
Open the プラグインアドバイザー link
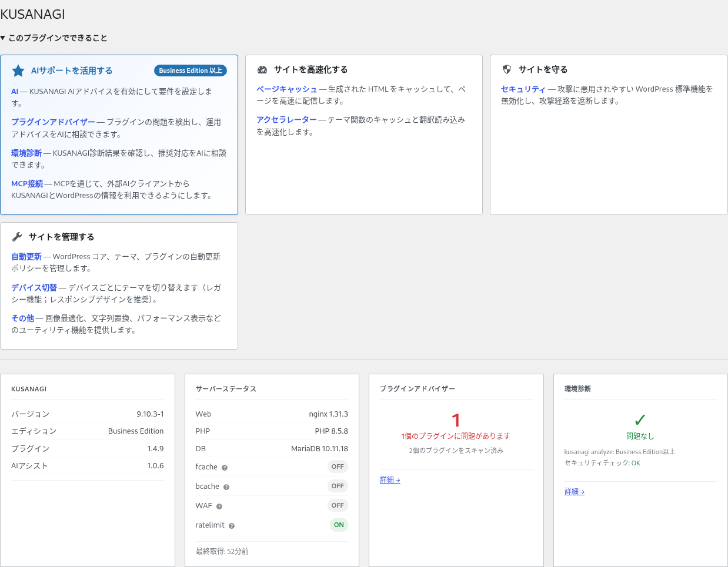[53, 122]
